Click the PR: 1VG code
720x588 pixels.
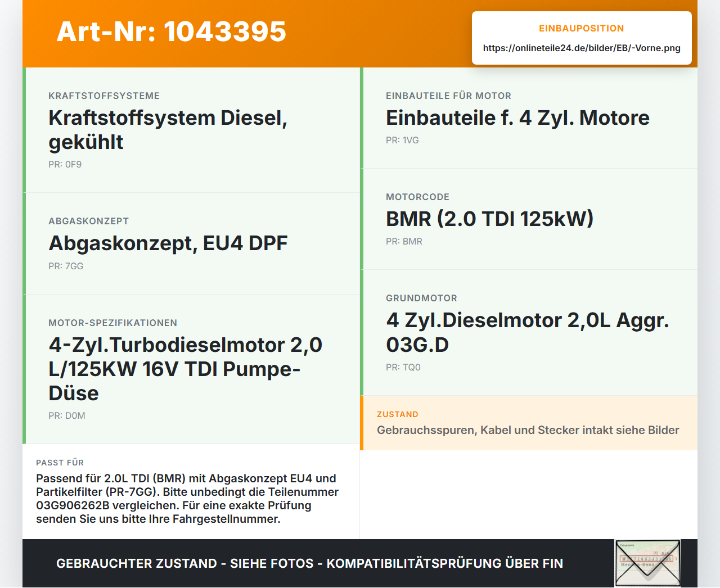(402, 140)
